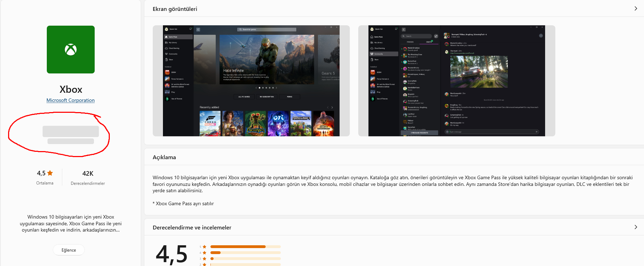The width and height of the screenshot is (644, 266).
Task: Expand the Ekran görüntüleri section chevron
Action: [636, 8]
